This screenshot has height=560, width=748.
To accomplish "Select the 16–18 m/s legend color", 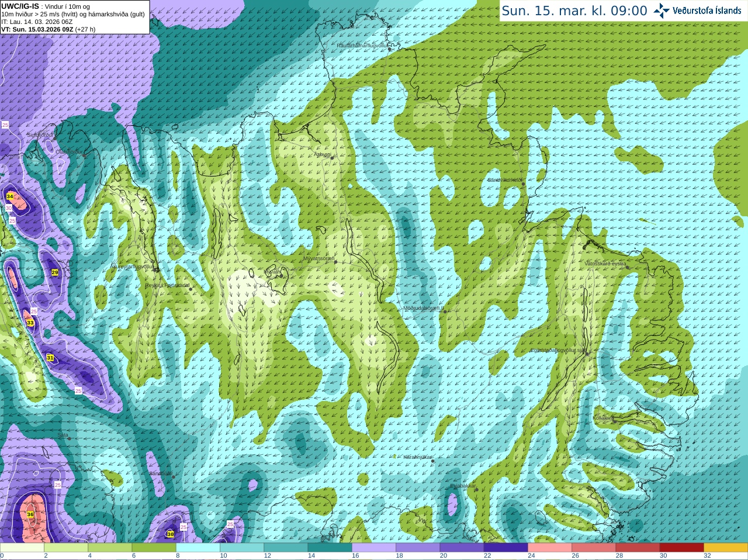I will 374,548.
